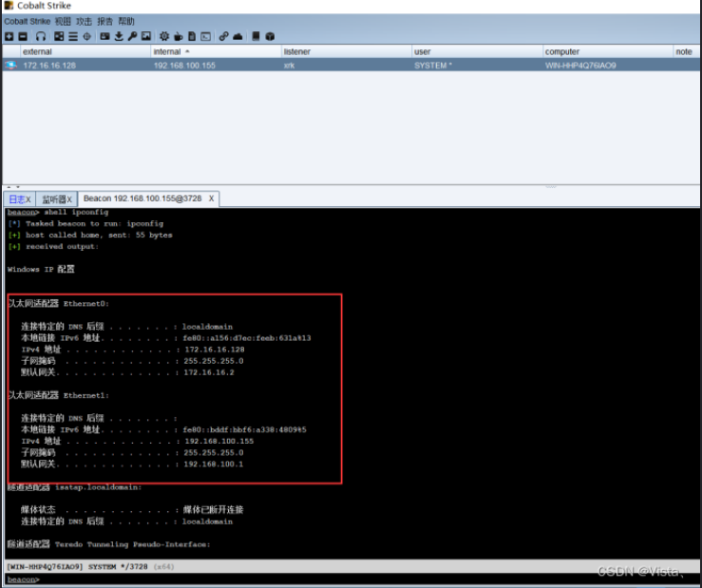Open the About cube icon
702x588 pixels.
coord(270,36)
